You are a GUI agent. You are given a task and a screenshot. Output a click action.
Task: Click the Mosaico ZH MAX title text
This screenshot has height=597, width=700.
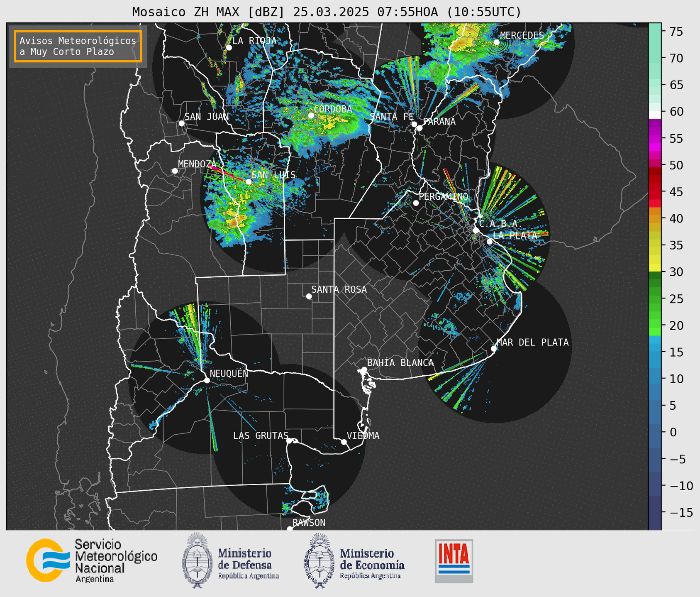pos(327,12)
